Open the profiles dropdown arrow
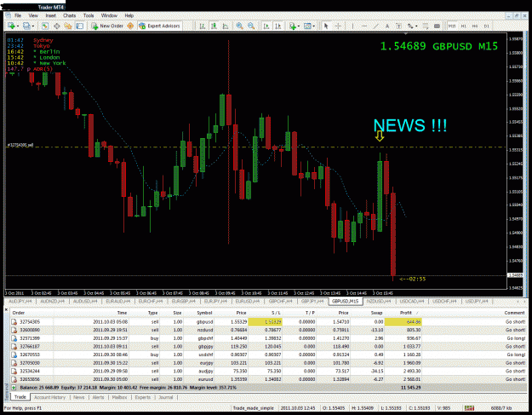The image size is (532, 415). (x=33, y=26)
